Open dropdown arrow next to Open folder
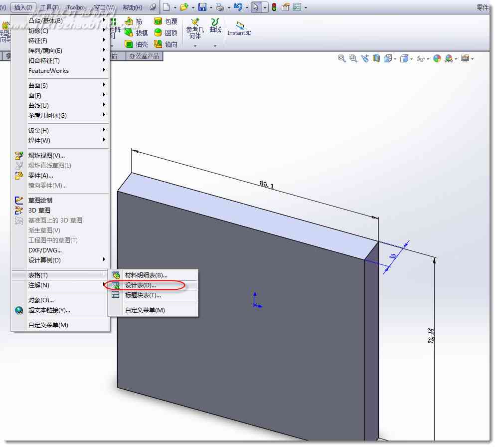 click(x=193, y=7)
